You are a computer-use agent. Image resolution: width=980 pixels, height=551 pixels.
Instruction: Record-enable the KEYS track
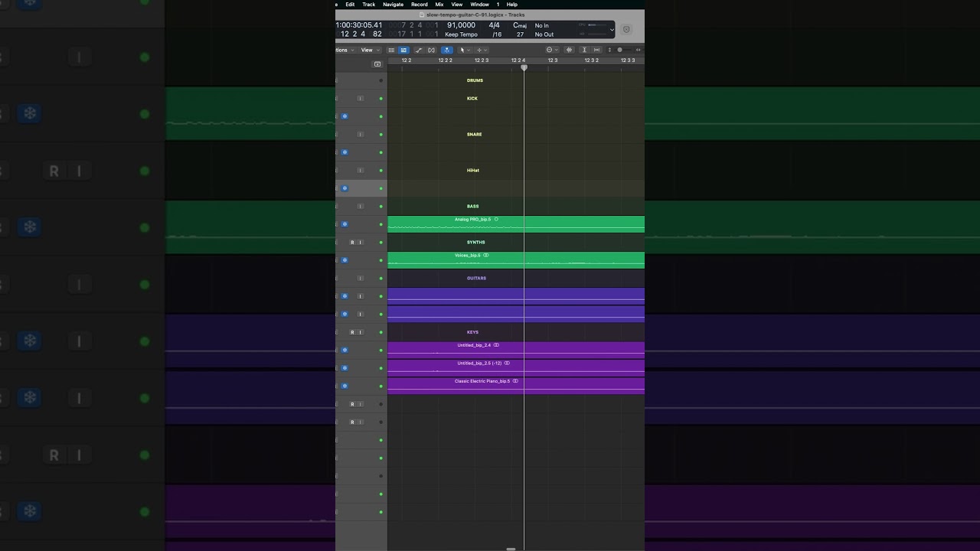point(352,332)
